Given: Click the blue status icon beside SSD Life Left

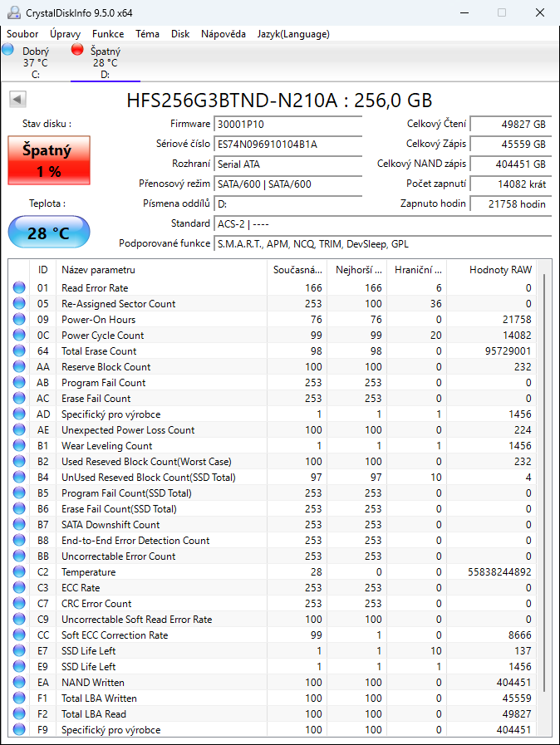Looking at the screenshot, I should (19, 650).
